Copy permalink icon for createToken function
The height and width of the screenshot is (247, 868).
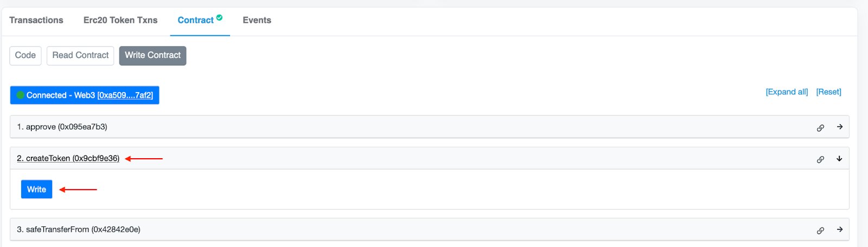820,159
